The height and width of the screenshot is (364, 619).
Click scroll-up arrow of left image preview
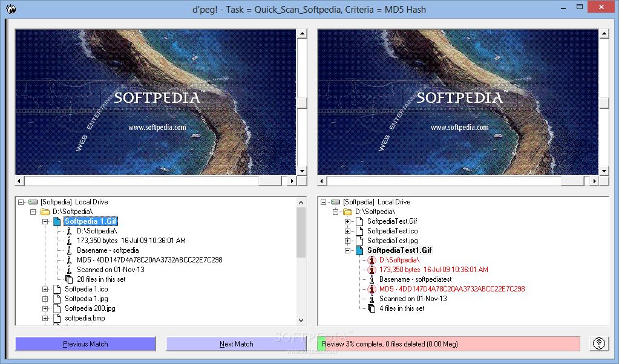click(x=302, y=33)
